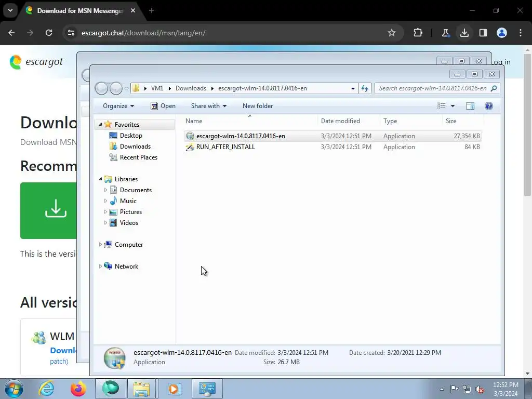Open the Organize menu
The width and height of the screenshot is (532, 399).
118,106
